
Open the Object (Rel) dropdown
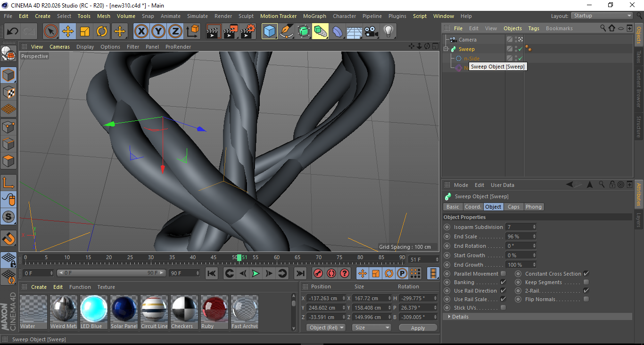[x=326, y=328]
